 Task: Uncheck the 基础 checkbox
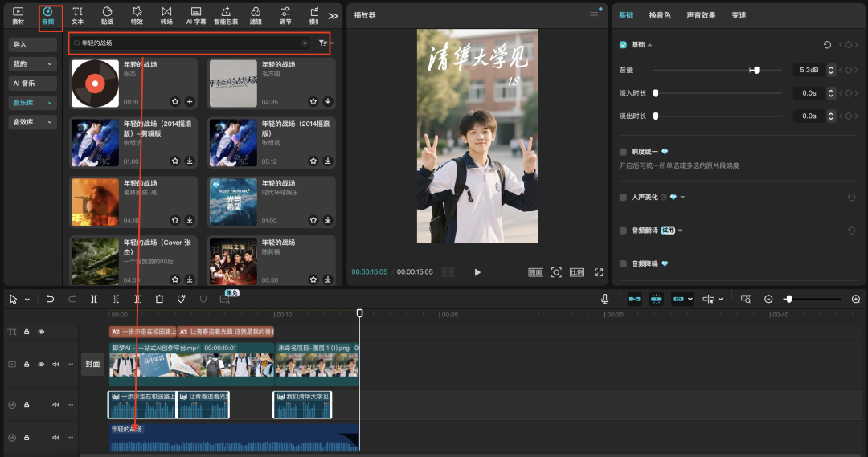(624, 45)
